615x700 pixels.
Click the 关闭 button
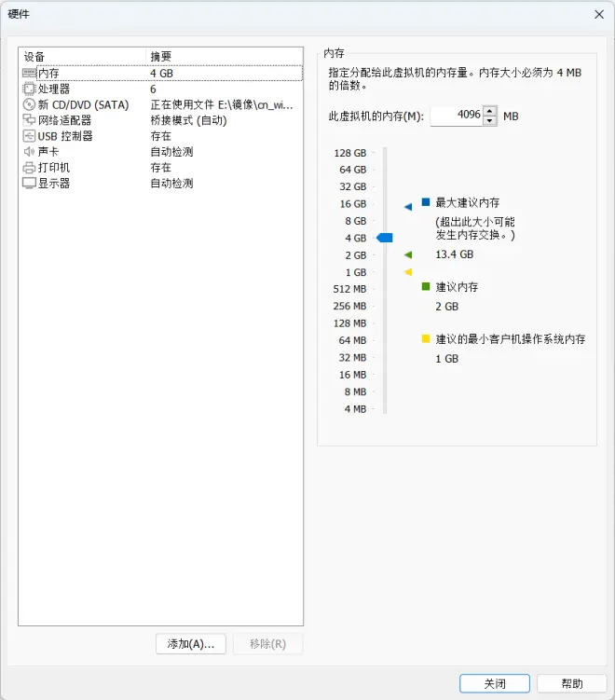click(495, 683)
